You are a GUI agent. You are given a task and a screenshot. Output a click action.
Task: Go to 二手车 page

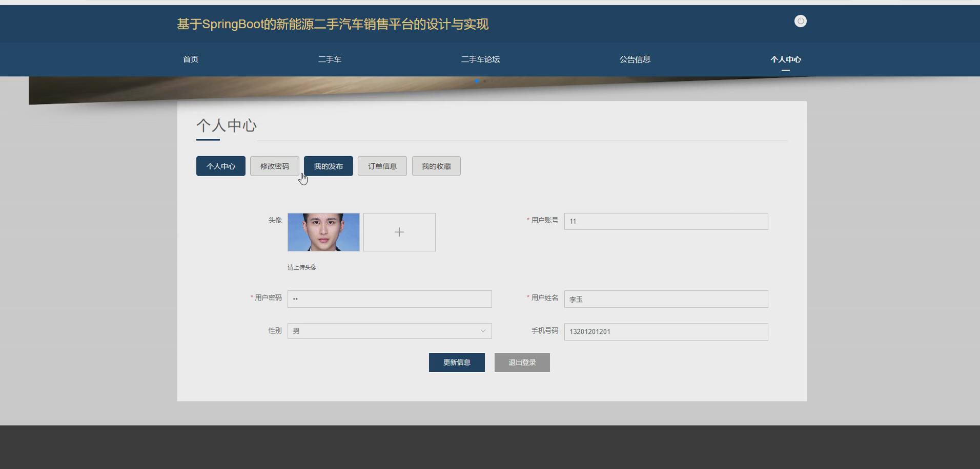click(x=330, y=59)
